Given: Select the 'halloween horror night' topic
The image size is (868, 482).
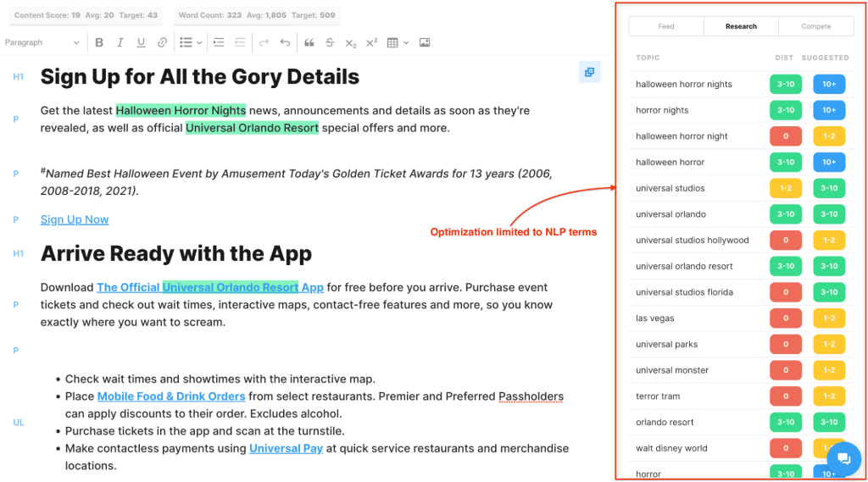Looking at the screenshot, I should coord(682,136).
